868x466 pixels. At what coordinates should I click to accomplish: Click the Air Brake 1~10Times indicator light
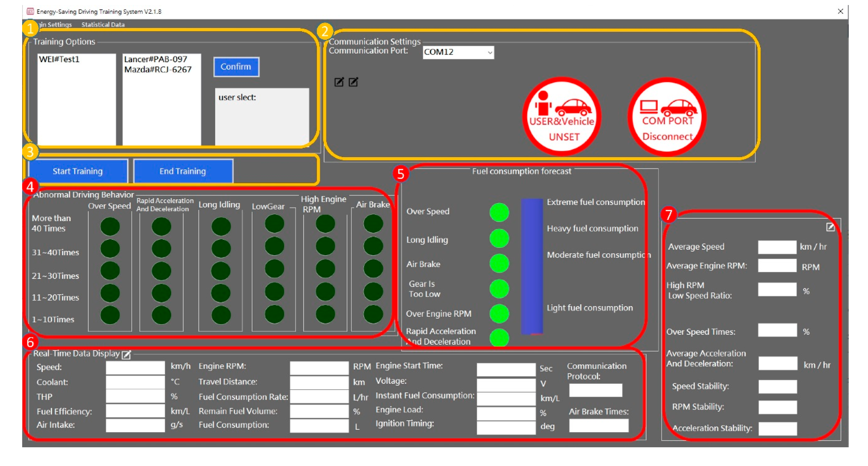point(373,314)
